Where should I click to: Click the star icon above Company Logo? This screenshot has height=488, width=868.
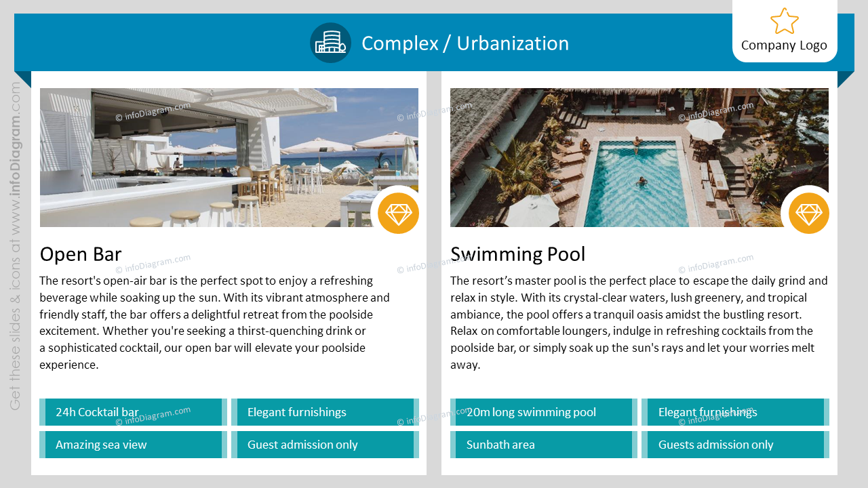coord(785,21)
